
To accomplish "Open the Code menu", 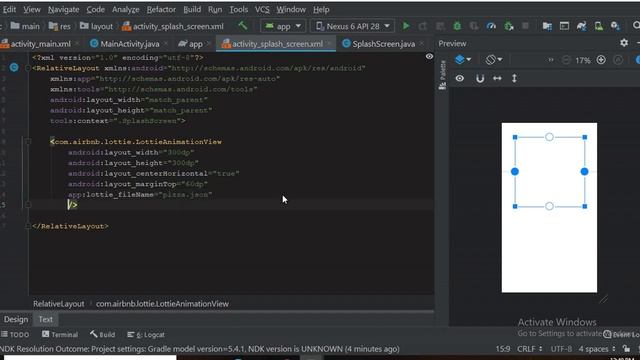I will coord(96,9).
